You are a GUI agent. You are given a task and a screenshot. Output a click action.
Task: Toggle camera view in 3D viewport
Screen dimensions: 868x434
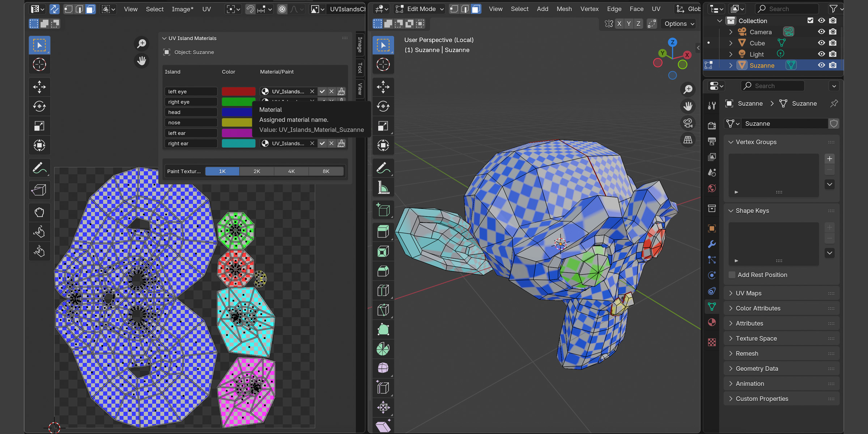point(688,123)
